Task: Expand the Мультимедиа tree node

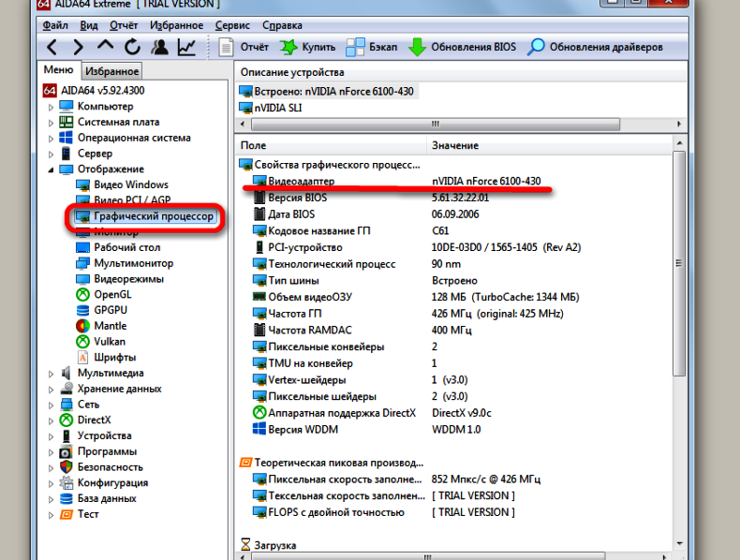Action: pyautogui.click(x=51, y=374)
